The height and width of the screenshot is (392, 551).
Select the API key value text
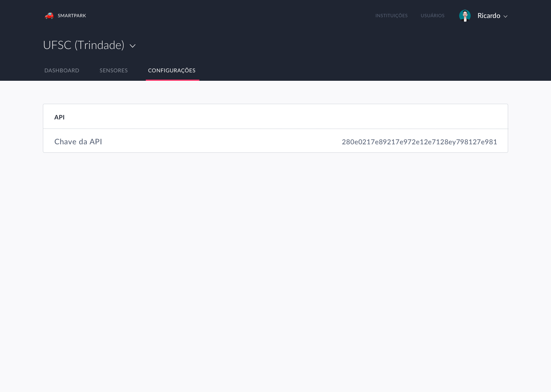pyautogui.click(x=419, y=142)
